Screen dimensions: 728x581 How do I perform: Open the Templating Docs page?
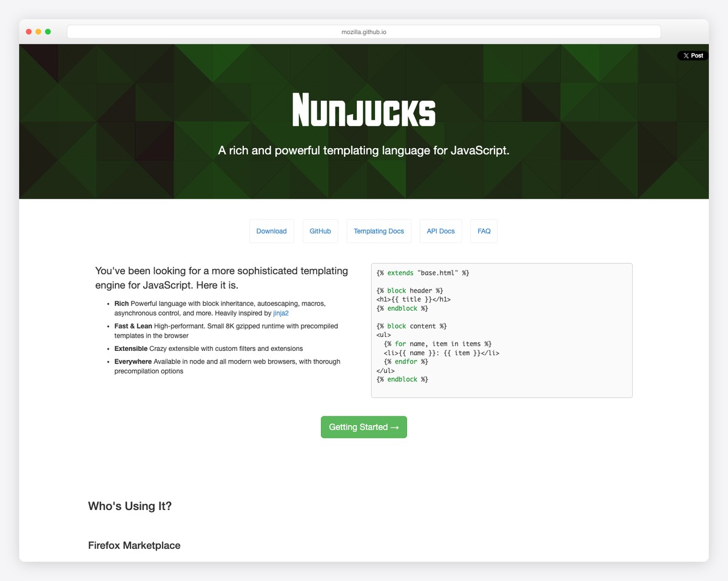pyautogui.click(x=379, y=231)
